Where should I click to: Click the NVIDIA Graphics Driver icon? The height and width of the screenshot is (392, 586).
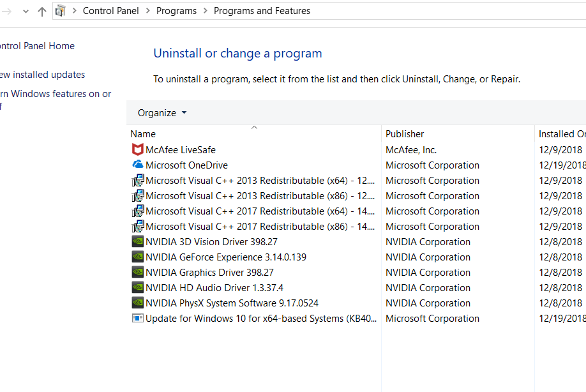137,272
